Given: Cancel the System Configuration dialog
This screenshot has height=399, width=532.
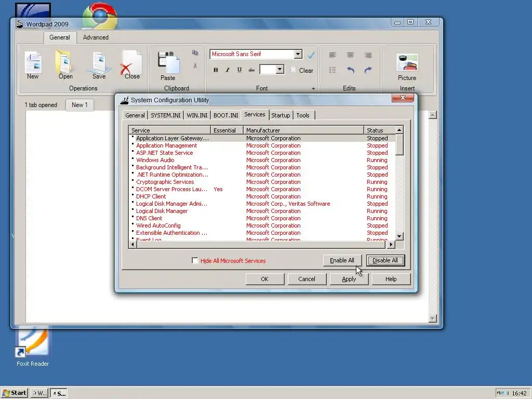Looking at the screenshot, I should point(307,279).
